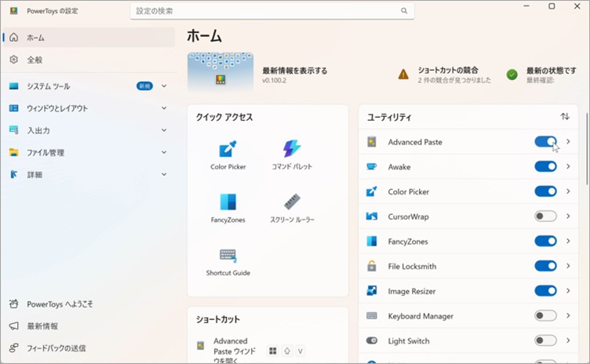Open File Locksmith settings via row chevron
Viewport: 590px width, 364px height.
pos(568,266)
